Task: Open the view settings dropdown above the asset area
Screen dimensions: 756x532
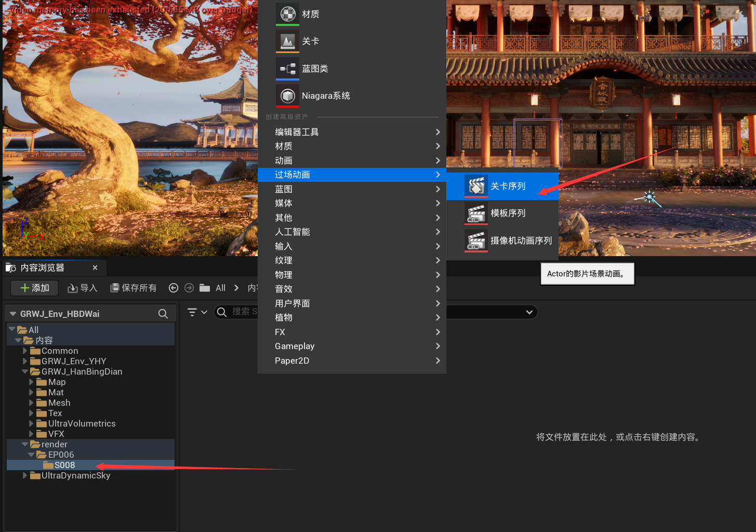Action: (529, 312)
